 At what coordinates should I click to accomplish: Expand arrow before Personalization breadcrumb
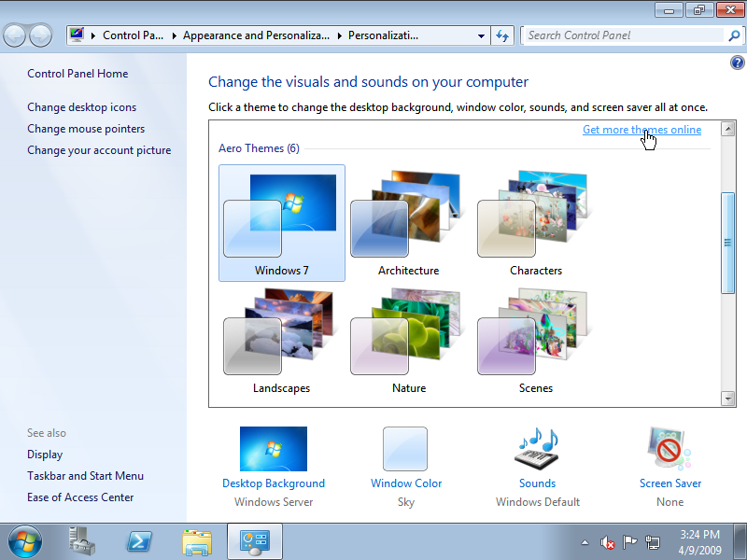point(340,35)
